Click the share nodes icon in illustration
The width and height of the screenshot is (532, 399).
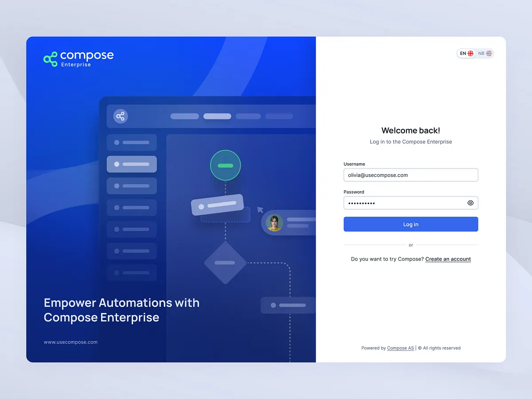point(120,117)
